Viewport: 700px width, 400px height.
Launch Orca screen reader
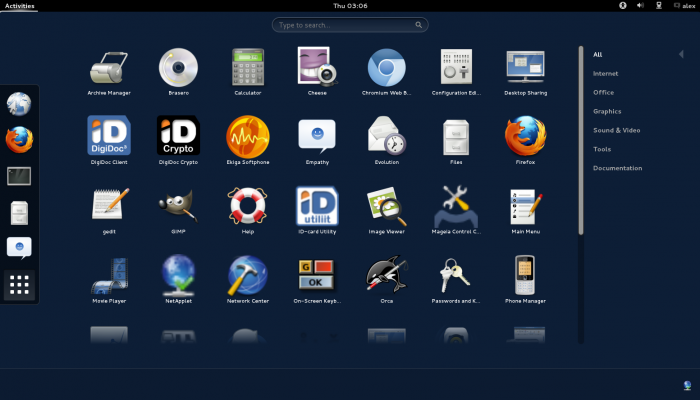[387, 279]
